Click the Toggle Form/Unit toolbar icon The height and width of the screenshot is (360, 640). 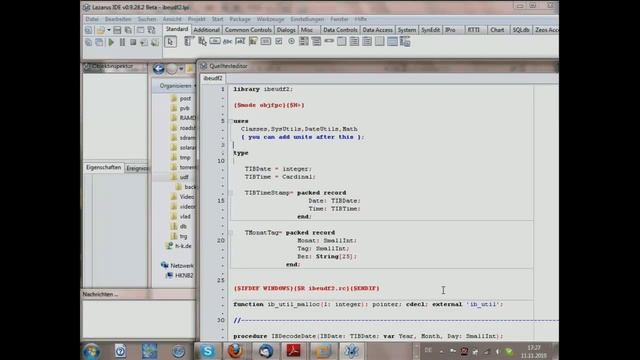coord(151,30)
